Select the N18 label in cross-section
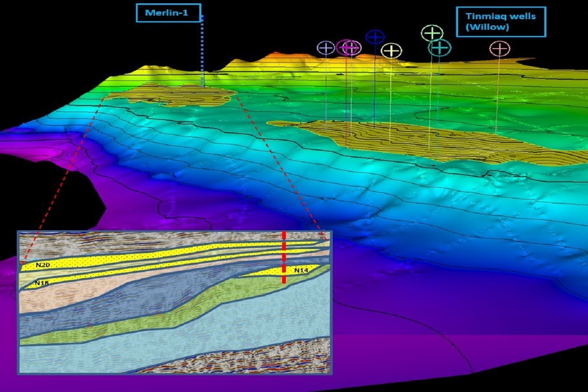Screen dimensions: 588x392 (x=42, y=283)
